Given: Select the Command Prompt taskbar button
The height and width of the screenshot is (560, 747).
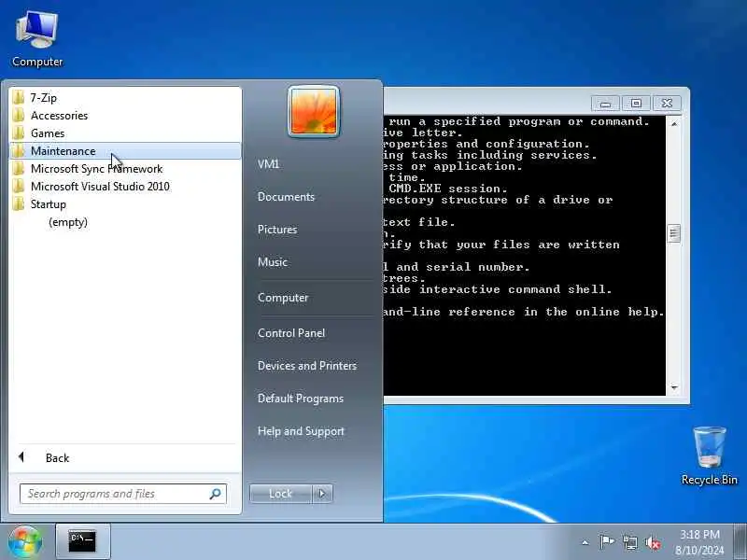Looking at the screenshot, I should point(83,541).
